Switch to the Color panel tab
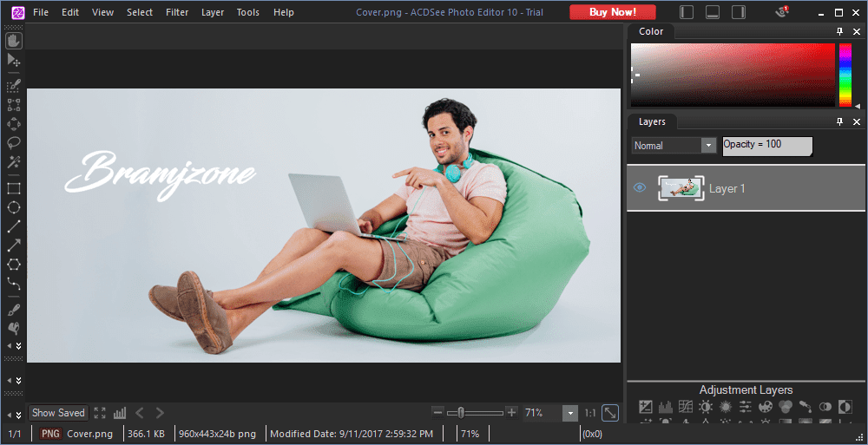This screenshot has width=868, height=445. pos(651,31)
